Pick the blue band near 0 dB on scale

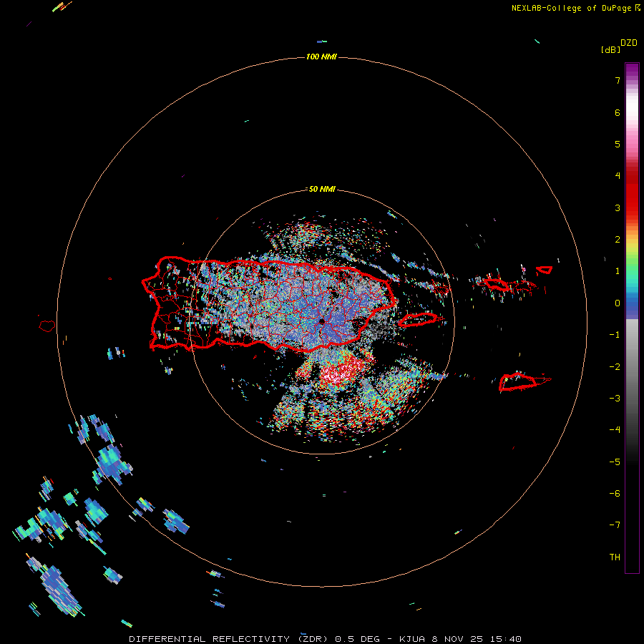[x=632, y=306]
